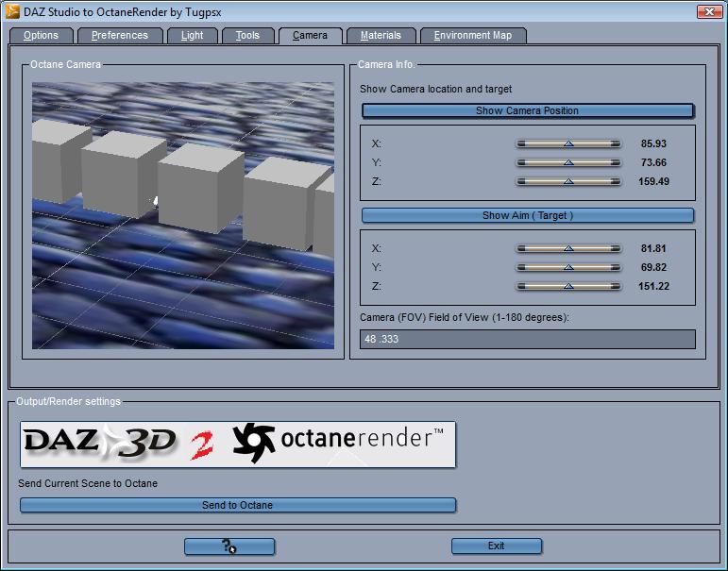This screenshot has width=728, height=571.
Task: Click aim target X value 81.81
Action: tap(653, 248)
